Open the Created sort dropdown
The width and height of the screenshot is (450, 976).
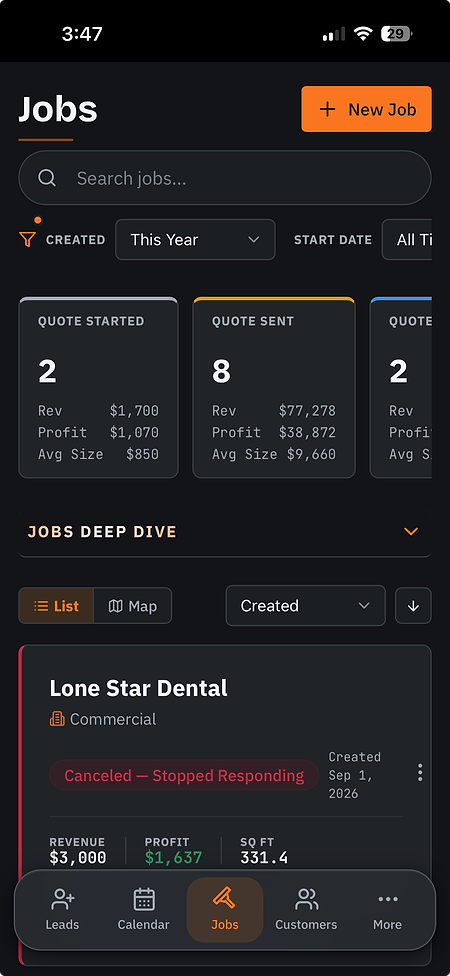pyautogui.click(x=306, y=606)
